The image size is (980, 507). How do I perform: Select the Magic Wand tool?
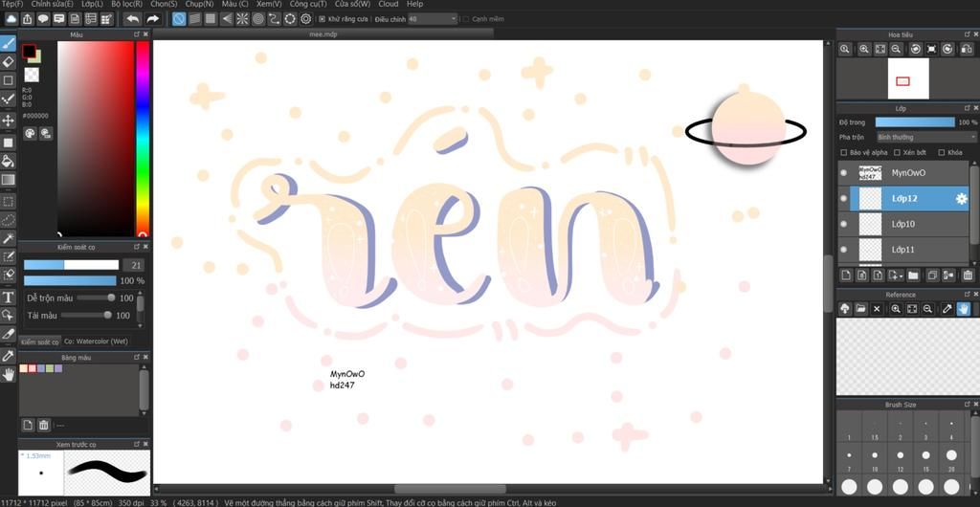8,238
